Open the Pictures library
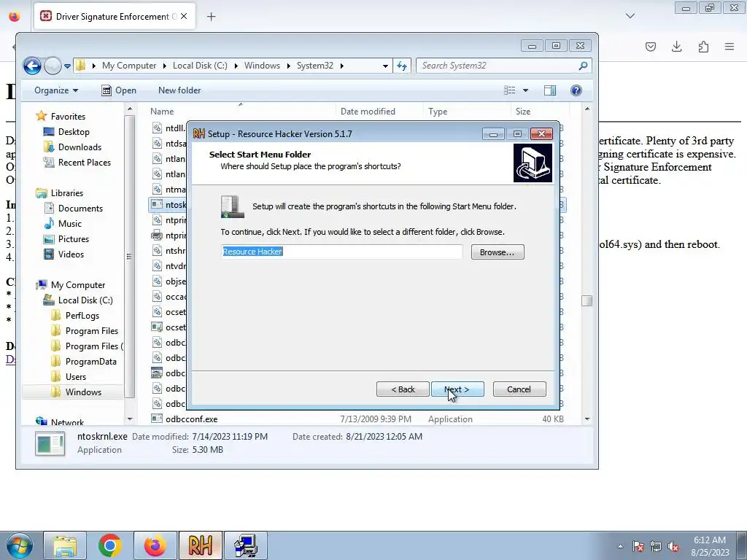Viewport: 747px width, 560px height. pyautogui.click(x=74, y=239)
